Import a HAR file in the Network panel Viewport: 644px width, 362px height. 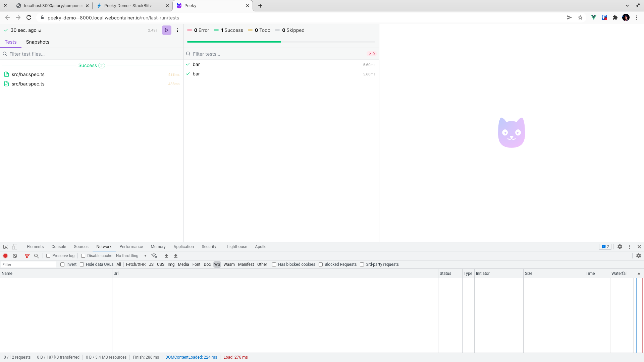pyautogui.click(x=166, y=256)
